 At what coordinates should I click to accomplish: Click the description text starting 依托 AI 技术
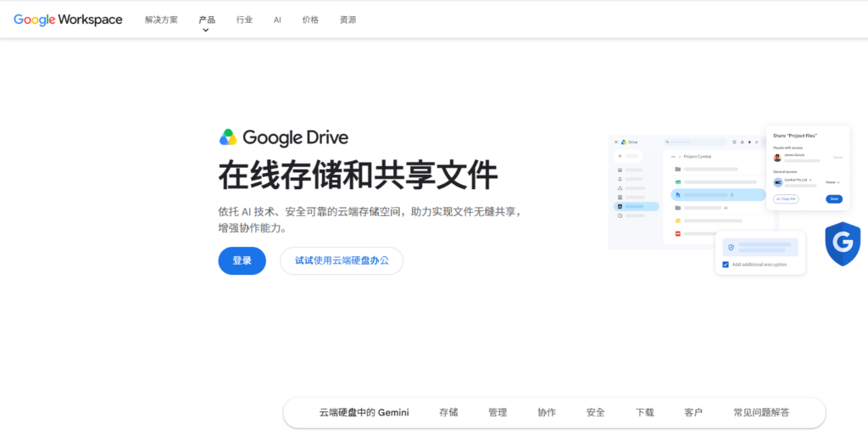click(x=370, y=220)
